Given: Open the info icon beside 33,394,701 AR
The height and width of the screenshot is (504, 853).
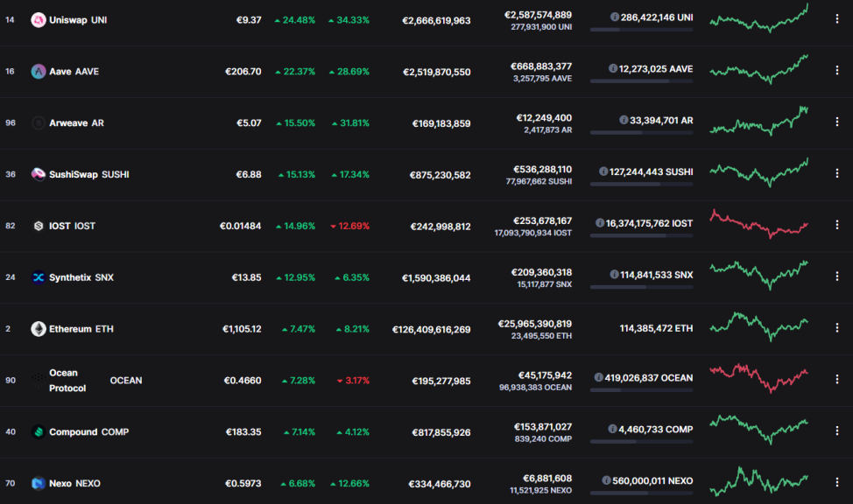Looking at the screenshot, I should pyautogui.click(x=624, y=120).
